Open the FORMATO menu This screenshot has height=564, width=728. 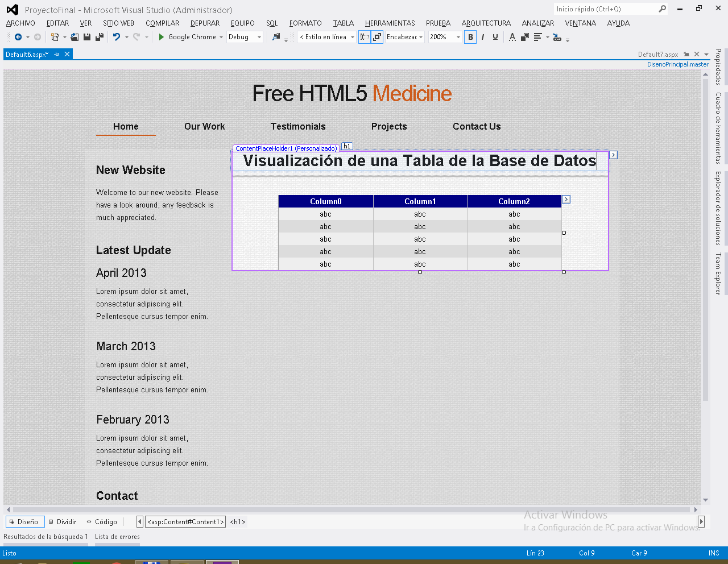(x=305, y=23)
